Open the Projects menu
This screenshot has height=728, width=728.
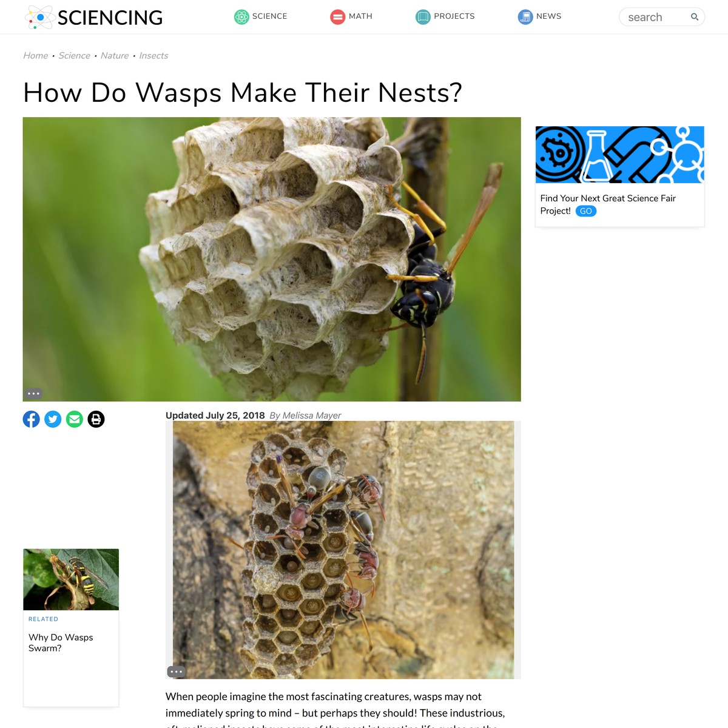point(445,16)
